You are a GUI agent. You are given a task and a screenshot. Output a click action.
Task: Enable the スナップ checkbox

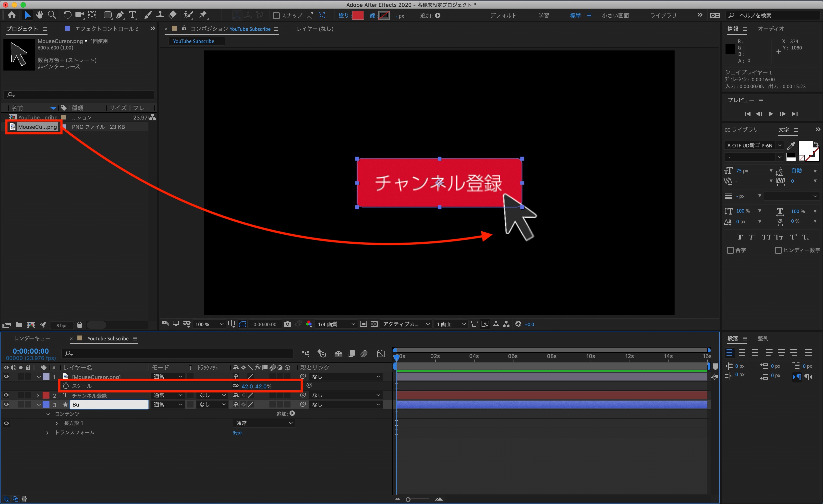276,15
